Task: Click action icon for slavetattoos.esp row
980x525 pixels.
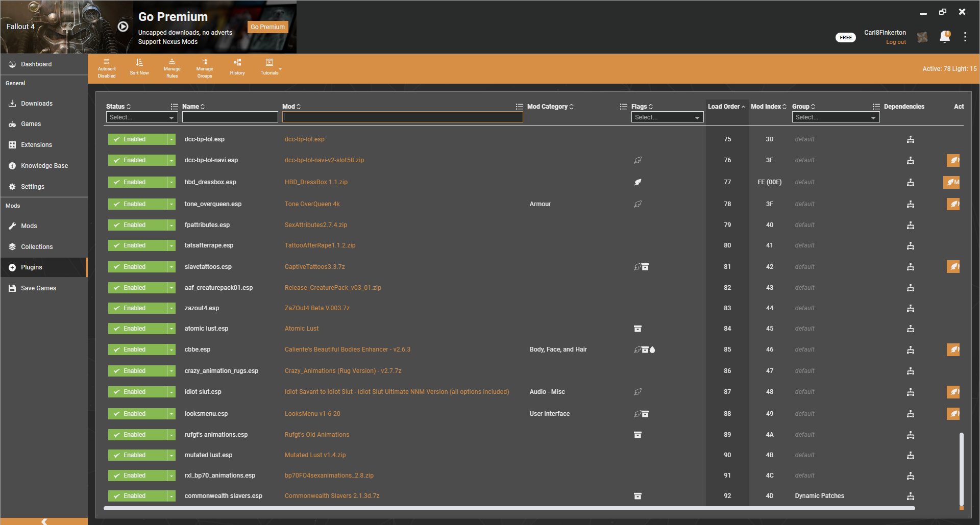Action: tap(953, 267)
